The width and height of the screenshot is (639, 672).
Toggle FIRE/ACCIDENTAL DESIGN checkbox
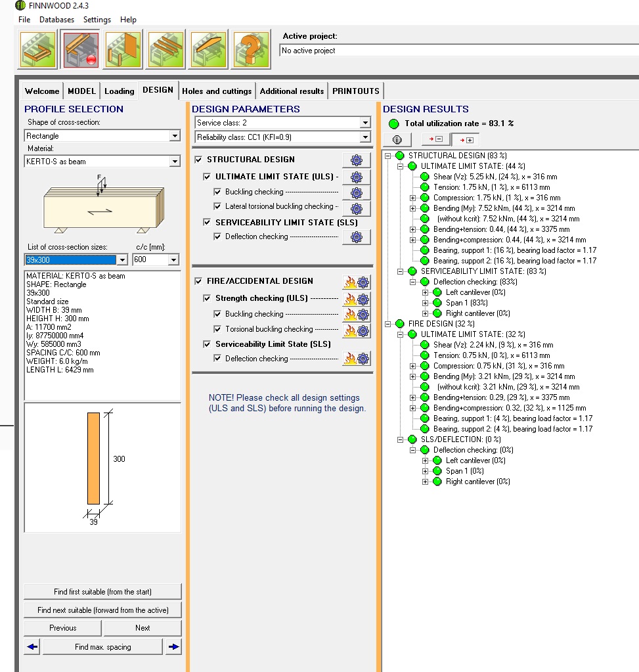coord(198,281)
